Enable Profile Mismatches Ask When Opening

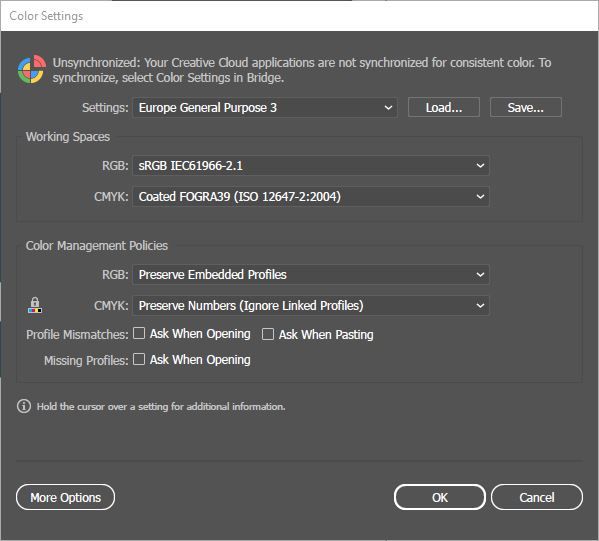[139, 333]
